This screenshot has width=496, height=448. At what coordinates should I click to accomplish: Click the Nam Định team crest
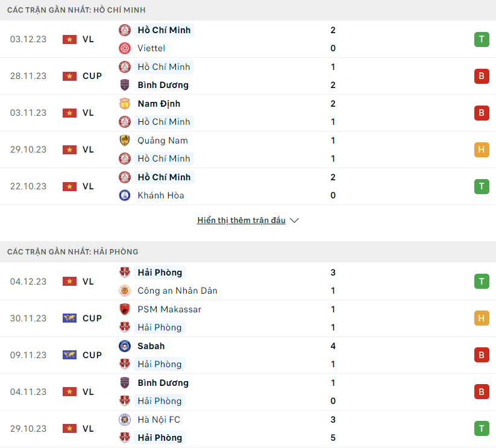pos(125,104)
